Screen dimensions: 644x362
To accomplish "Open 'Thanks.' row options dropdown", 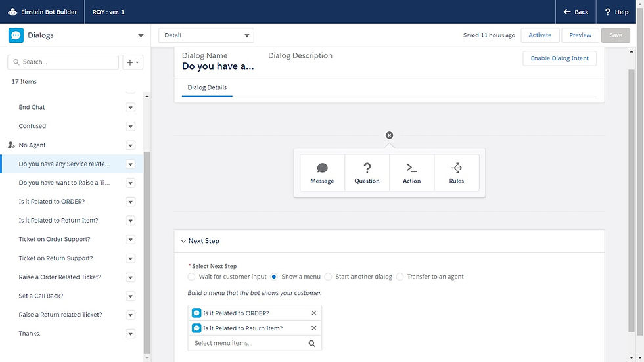I will click(131, 334).
